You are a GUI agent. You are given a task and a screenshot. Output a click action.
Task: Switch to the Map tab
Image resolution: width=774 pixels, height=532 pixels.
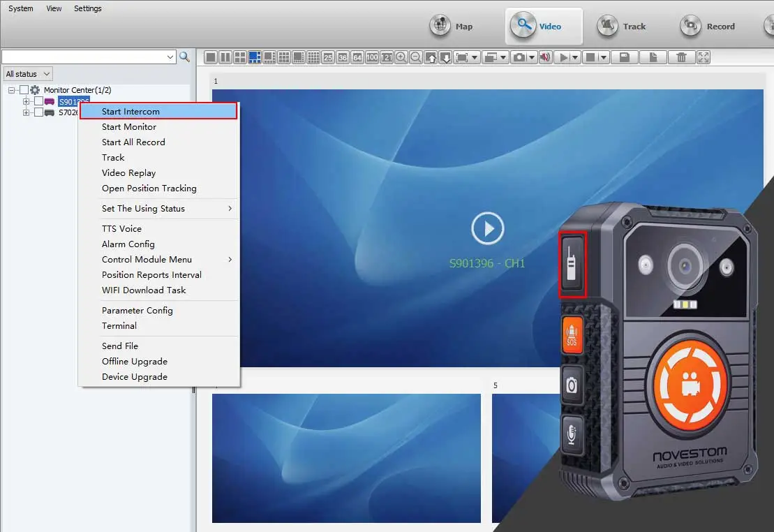point(452,26)
